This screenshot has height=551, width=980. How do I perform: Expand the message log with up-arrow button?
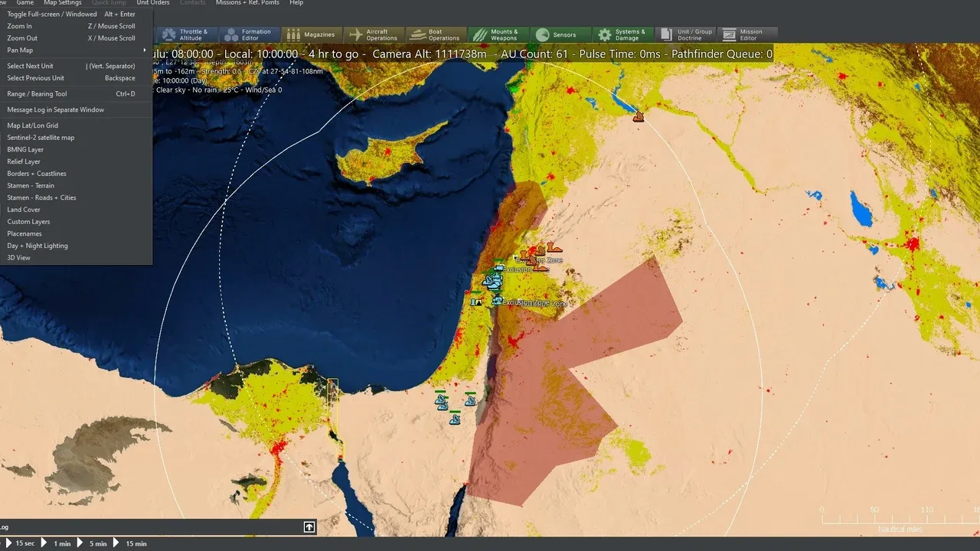[x=309, y=527]
